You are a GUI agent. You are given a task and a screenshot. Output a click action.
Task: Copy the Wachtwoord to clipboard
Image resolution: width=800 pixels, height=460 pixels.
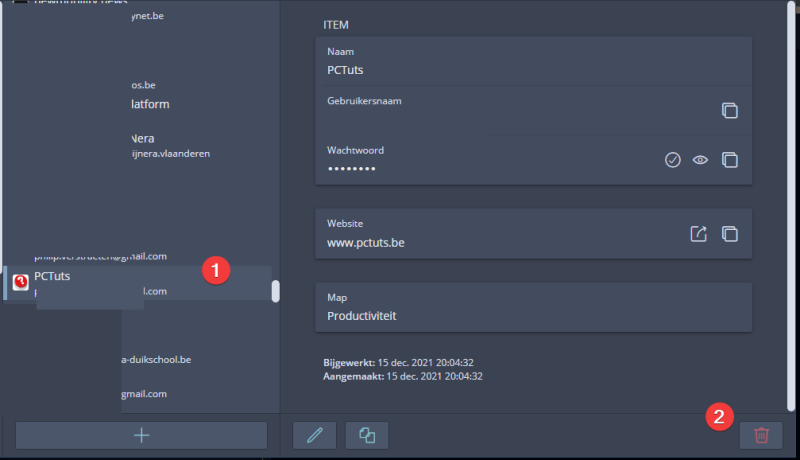(730, 160)
